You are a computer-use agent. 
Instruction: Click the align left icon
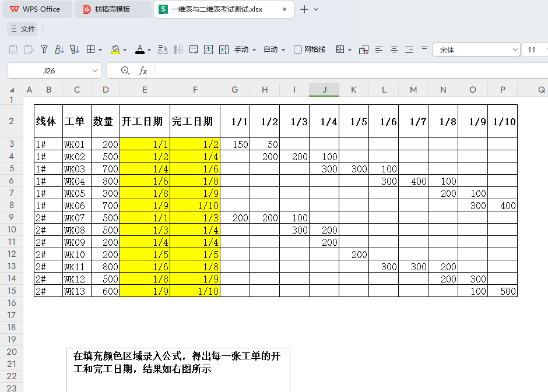(379, 50)
